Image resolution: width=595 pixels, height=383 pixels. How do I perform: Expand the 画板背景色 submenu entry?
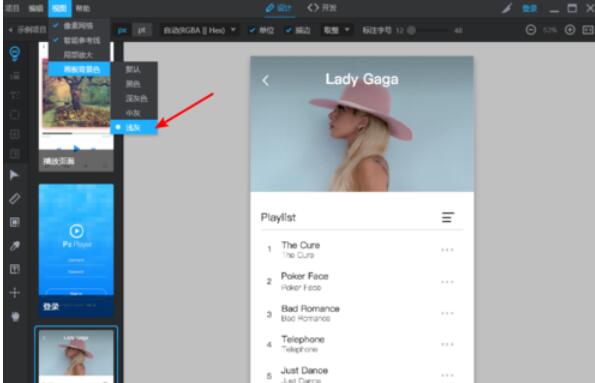click(80, 69)
